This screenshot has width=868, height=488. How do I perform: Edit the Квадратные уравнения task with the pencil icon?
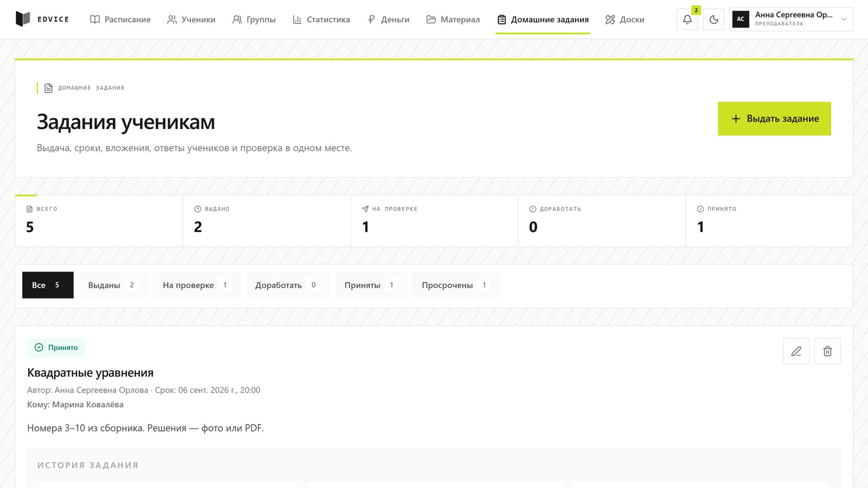click(x=796, y=351)
